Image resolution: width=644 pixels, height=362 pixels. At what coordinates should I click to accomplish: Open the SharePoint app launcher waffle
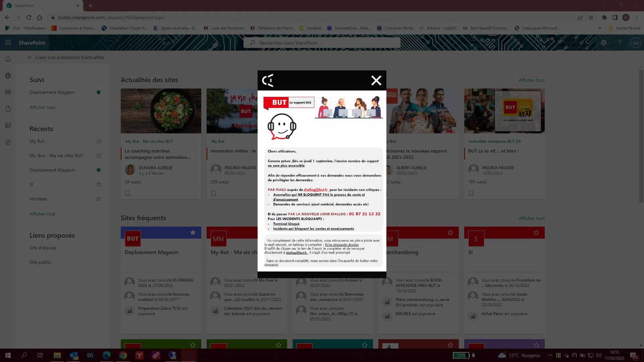8,43
